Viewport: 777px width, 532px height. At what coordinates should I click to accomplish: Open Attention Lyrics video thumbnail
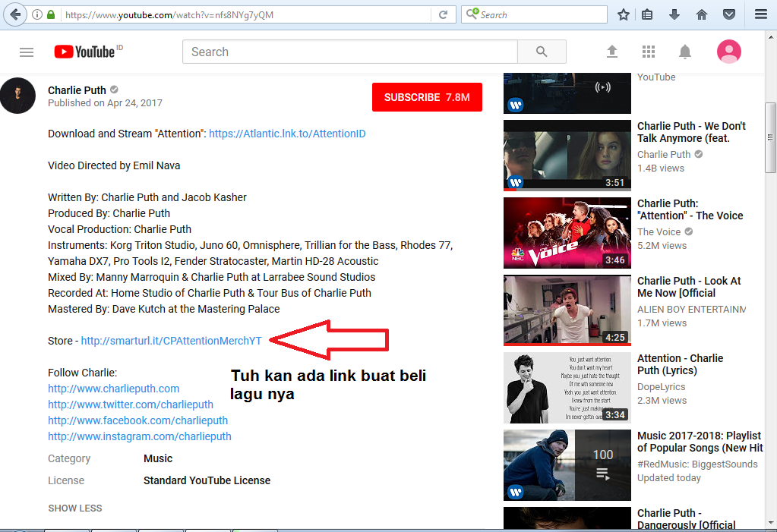pyautogui.click(x=567, y=388)
